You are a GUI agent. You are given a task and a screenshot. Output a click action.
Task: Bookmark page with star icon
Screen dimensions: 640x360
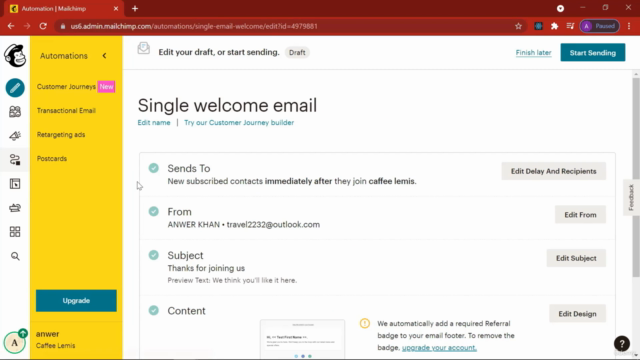(x=518, y=26)
